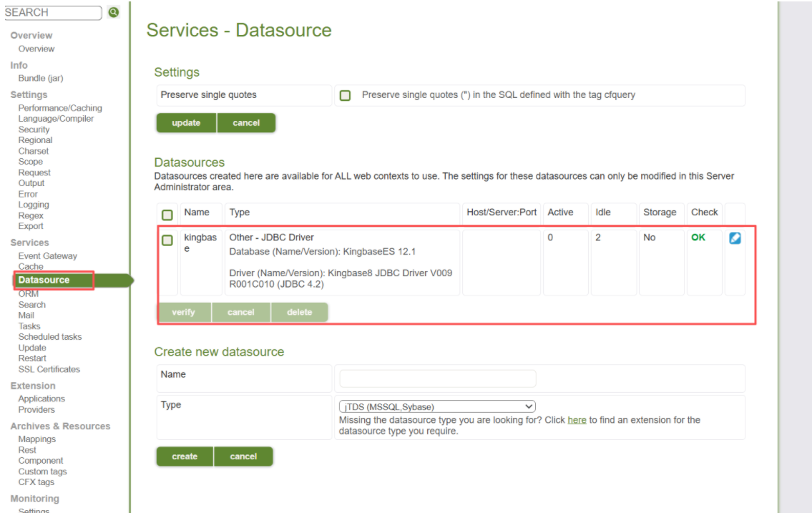Click the update button under Settings
The width and height of the screenshot is (812, 513).
pyautogui.click(x=186, y=123)
